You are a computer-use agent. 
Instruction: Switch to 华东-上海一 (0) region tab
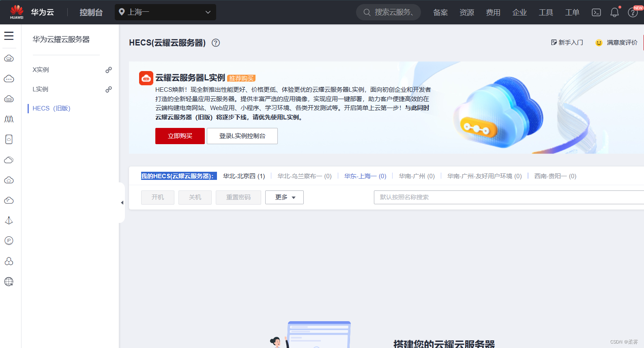click(x=365, y=176)
